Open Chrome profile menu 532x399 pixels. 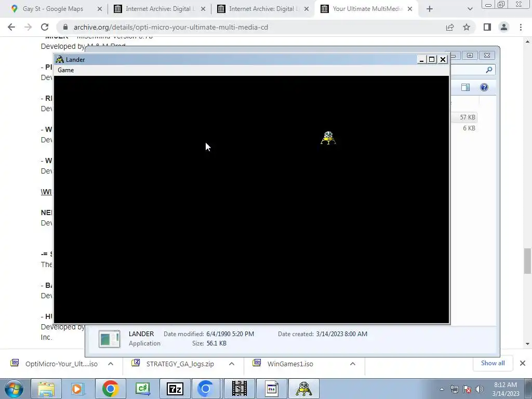(x=504, y=27)
